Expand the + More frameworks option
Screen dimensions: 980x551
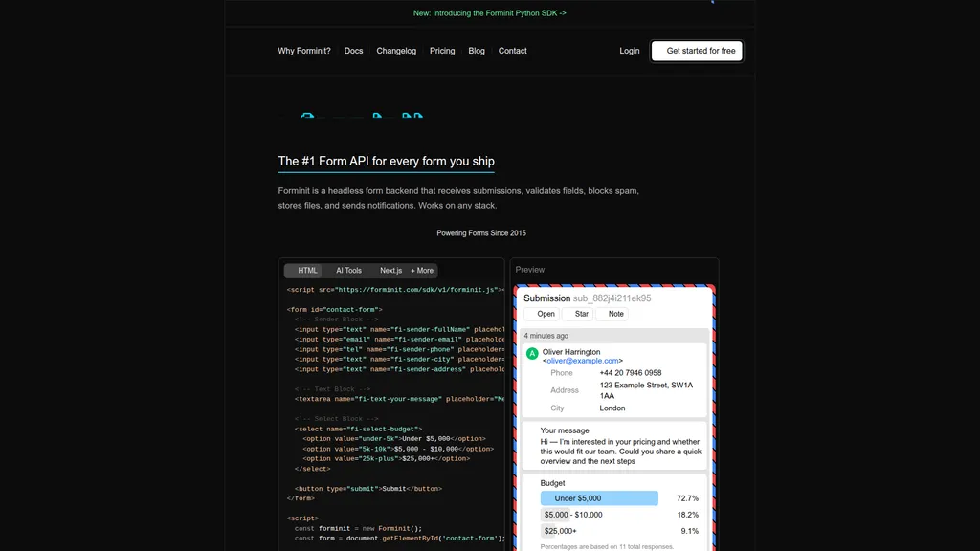tap(422, 271)
